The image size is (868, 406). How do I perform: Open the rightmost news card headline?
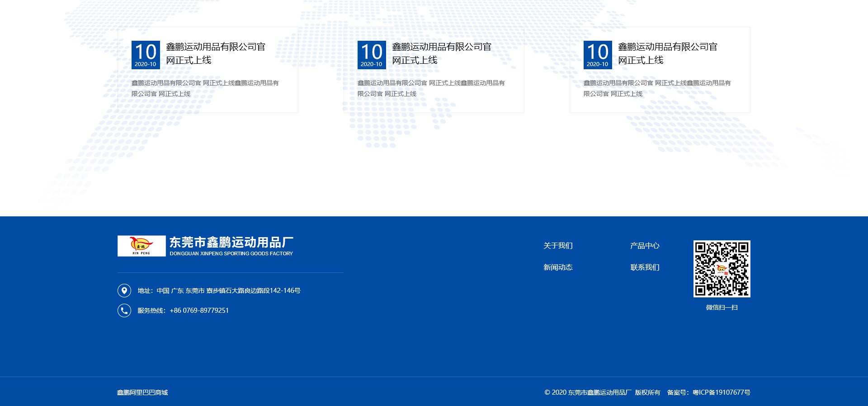668,53
